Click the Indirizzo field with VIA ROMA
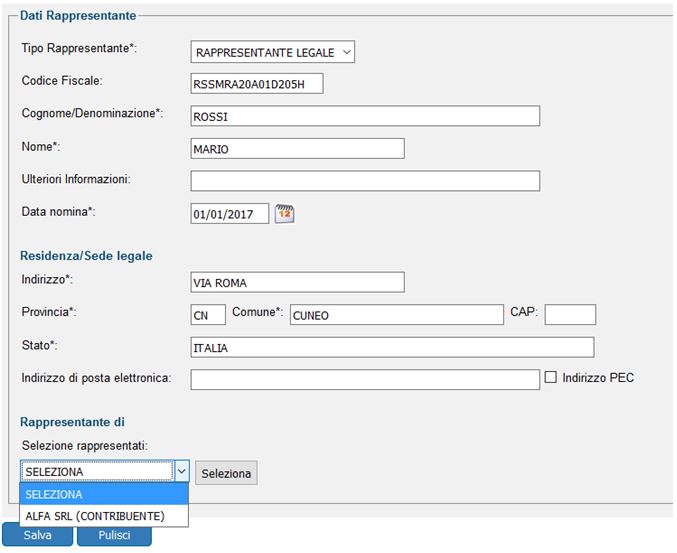The width and height of the screenshot is (677, 553). (x=297, y=282)
